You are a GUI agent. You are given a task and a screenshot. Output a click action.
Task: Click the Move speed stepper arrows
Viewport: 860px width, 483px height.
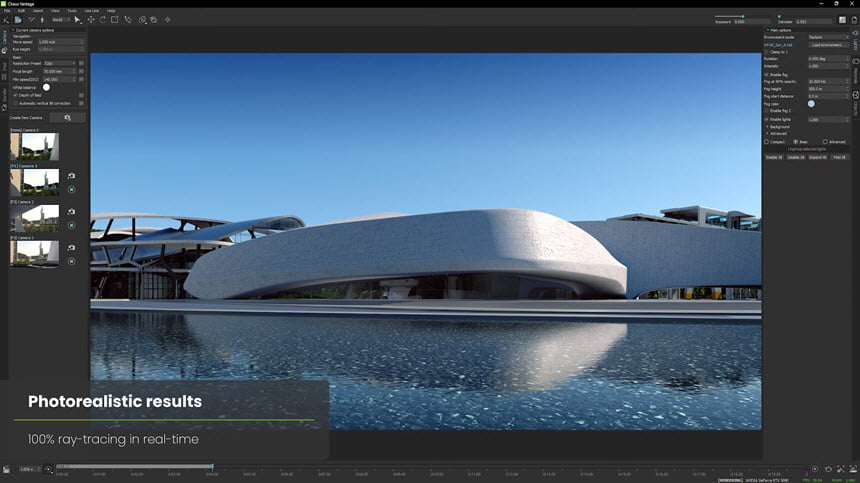point(82,42)
